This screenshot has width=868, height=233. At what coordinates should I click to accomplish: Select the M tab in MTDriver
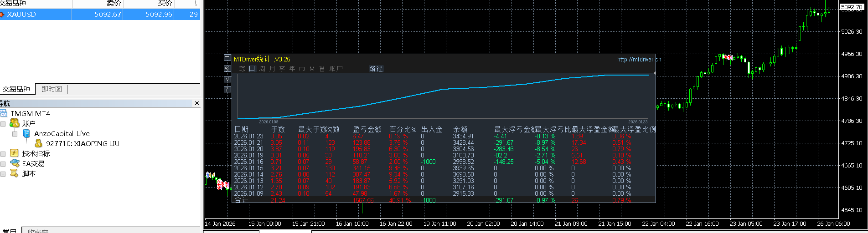(312, 69)
